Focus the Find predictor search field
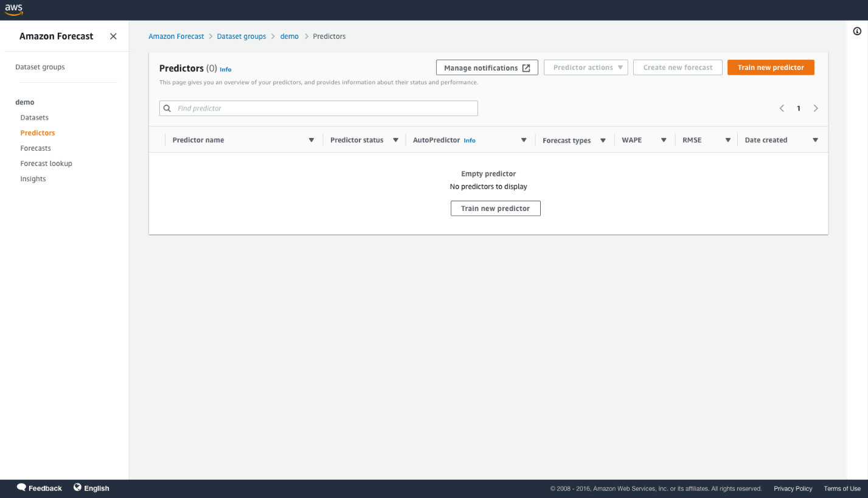Image resolution: width=868 pixels, height=498 pixels. tap(319, 108)
